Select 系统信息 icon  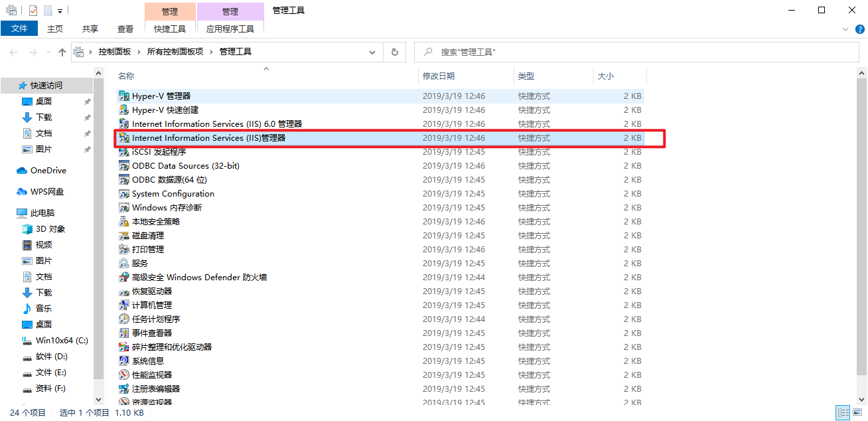click(123, 361)
